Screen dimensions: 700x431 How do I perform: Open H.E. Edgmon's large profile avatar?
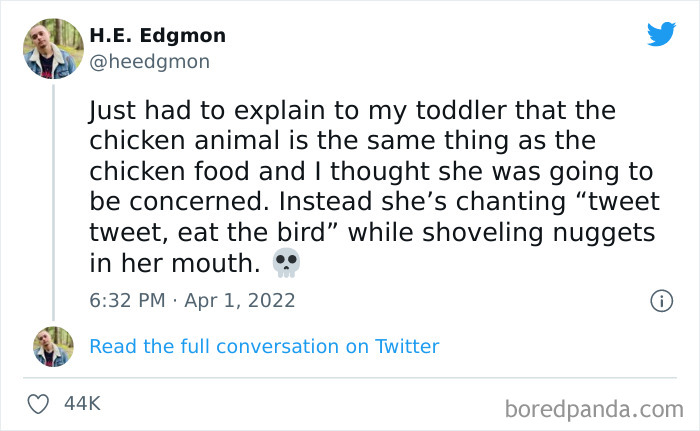pyautogui.click(x=53, y=47)
